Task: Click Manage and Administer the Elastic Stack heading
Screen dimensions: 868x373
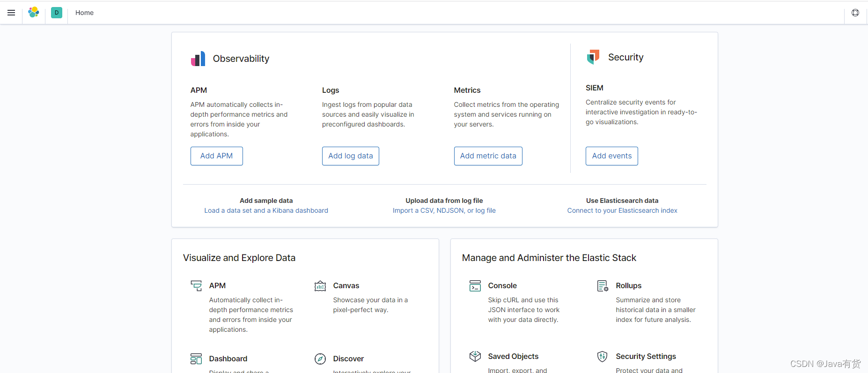Action: coord(549,258)
